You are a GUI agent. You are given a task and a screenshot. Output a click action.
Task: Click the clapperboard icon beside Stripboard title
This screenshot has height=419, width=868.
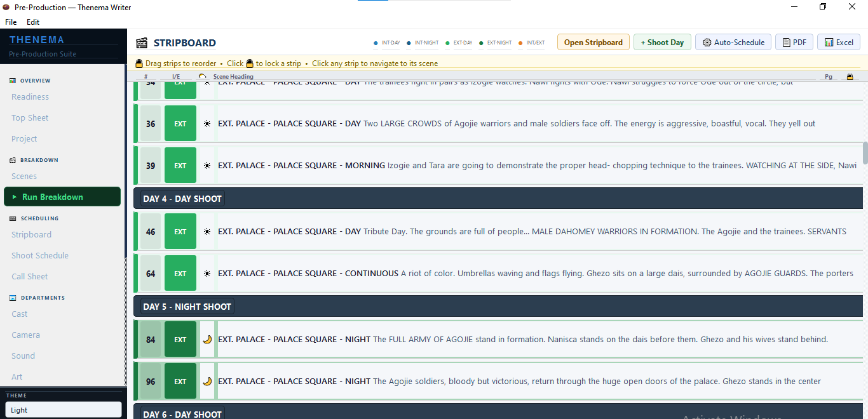click(142, 43)
